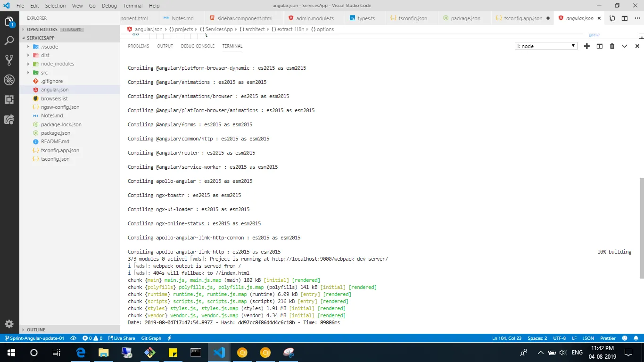Open Source Control view in activity bar
The image size is (644, 362).
(x=9, y=60)
